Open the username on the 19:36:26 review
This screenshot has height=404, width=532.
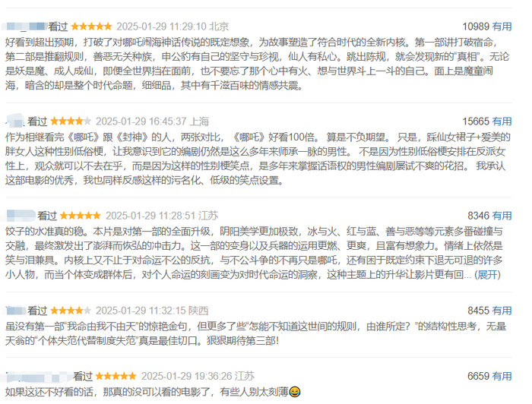tap(38, 376)
